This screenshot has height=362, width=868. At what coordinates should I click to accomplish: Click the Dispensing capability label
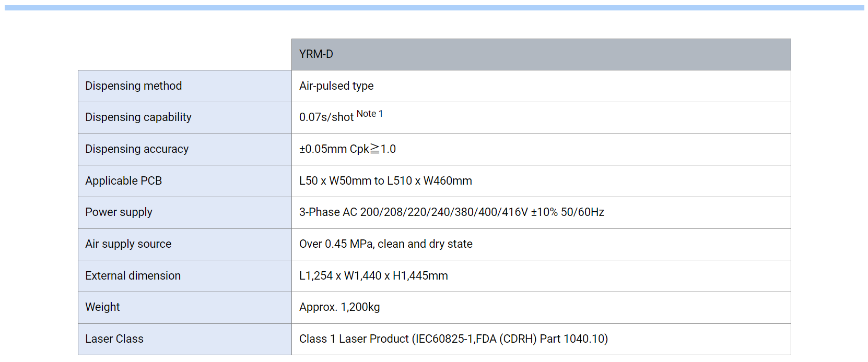[138, 117]
